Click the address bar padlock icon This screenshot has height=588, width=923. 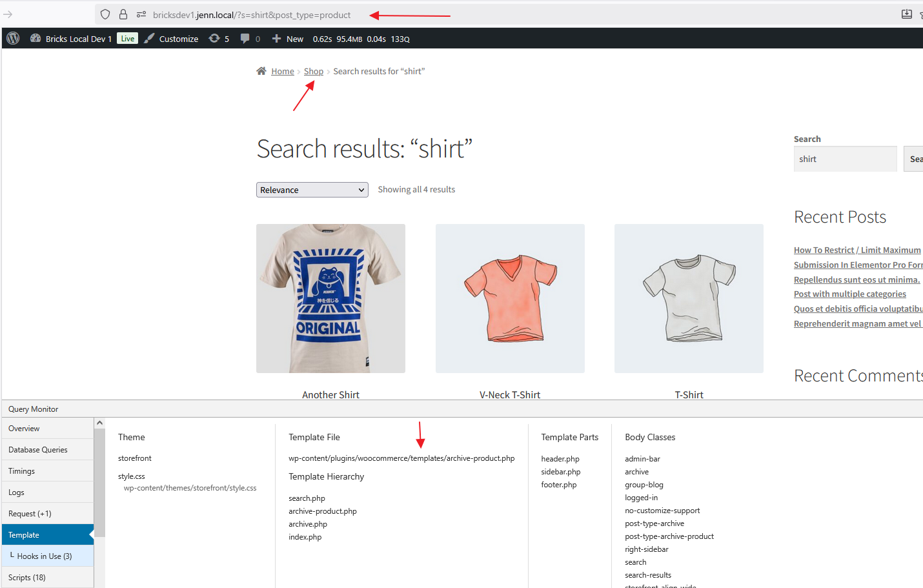[123, 14]
